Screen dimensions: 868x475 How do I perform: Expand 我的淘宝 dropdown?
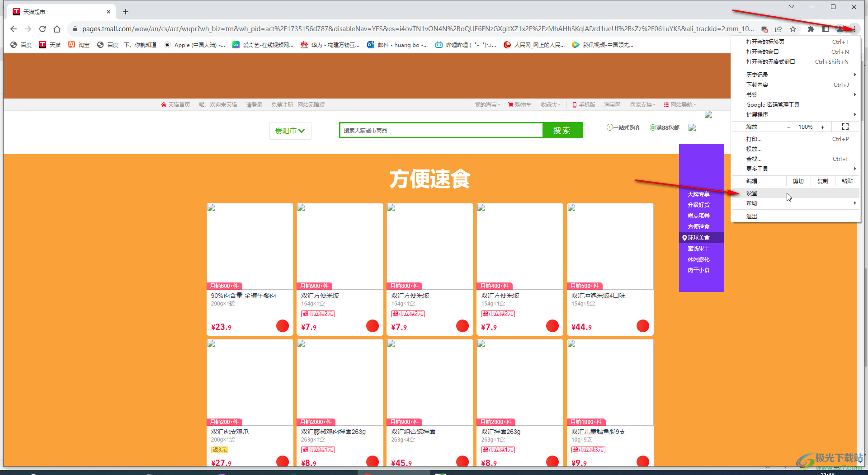pos(487,105)
